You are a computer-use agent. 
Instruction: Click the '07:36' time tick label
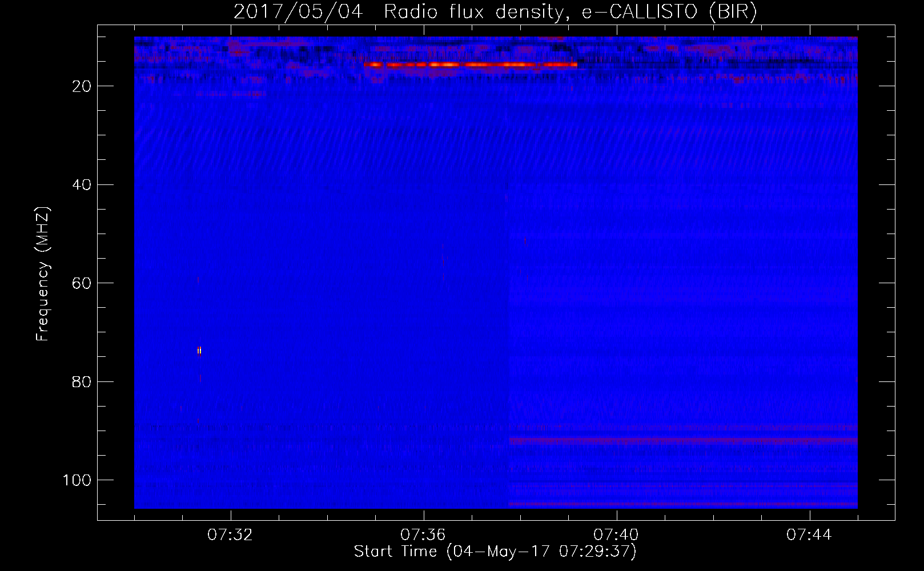coord(423,535)
